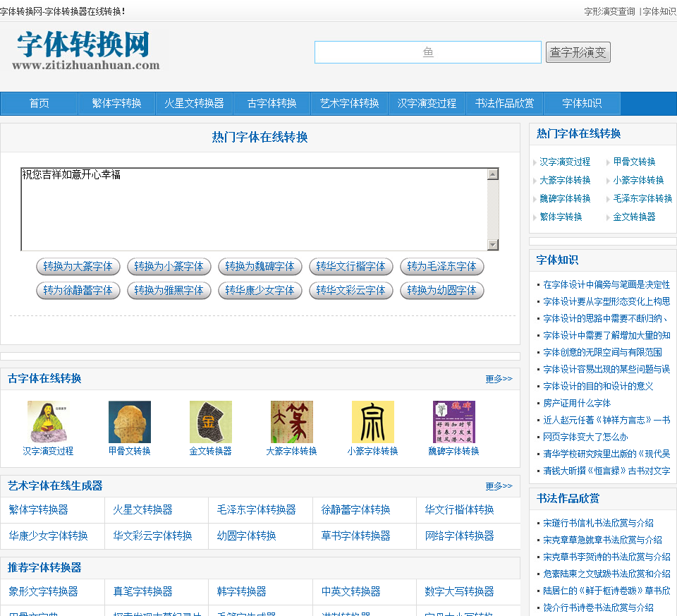Focus the text conversion textarea
This screenshot has width=677, height=616.
click(x=255, y=209)
